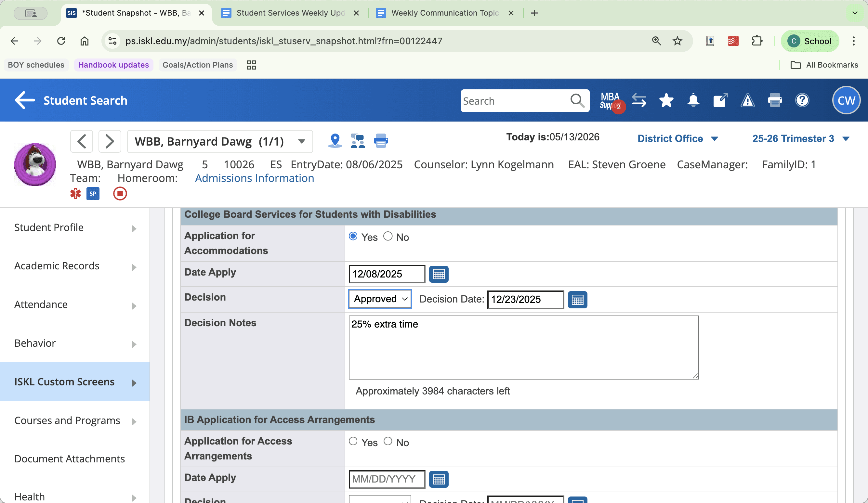The image size is (868, 503).
Task: Open calendar picker for Decision Date 12/23/2025
Action: point(578,300)
